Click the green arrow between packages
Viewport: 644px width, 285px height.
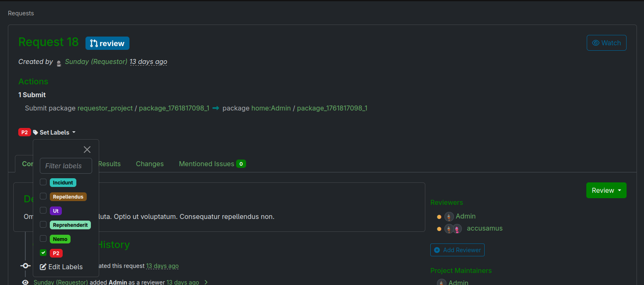tap(216, 108)
